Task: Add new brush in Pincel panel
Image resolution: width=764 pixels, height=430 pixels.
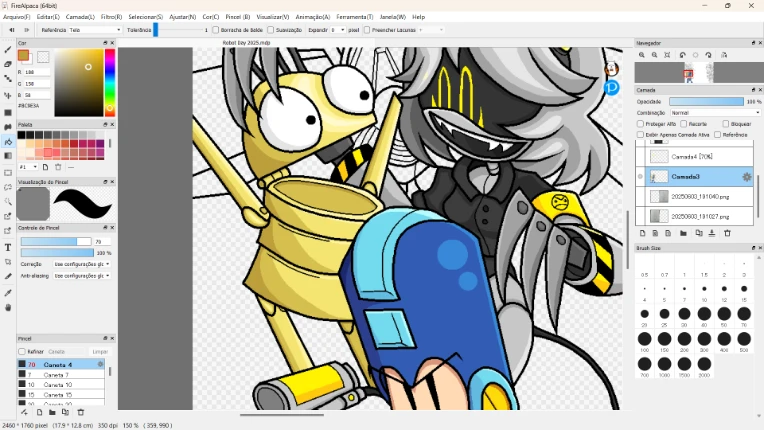Action: point(39,412)
